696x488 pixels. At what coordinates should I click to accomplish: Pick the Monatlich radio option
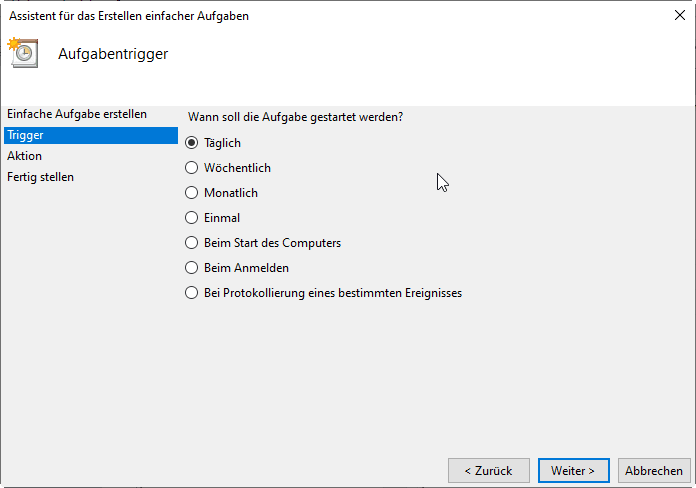pyautogui.click(x=192, y=193)
